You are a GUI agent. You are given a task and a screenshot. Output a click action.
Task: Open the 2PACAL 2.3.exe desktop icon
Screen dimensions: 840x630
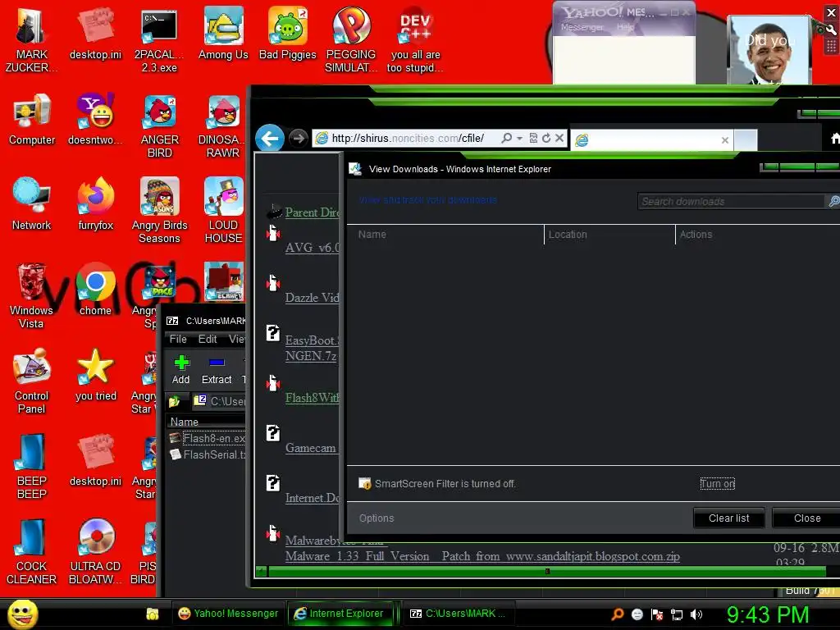159,40
